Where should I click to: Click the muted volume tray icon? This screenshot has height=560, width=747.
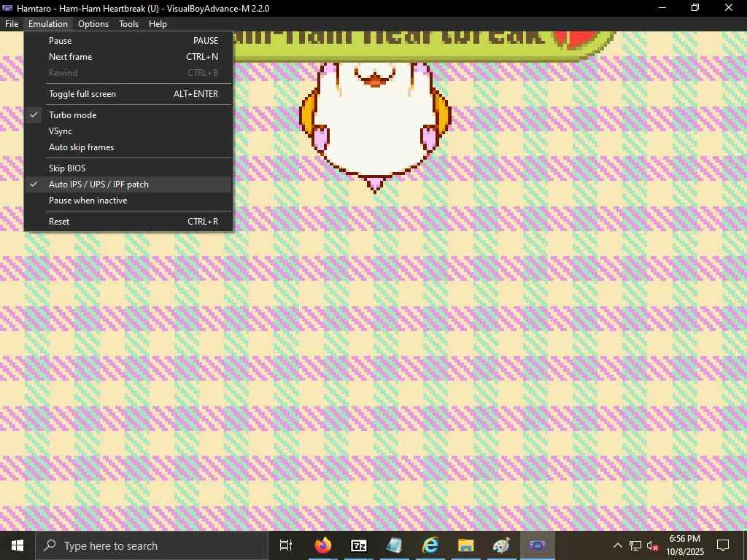point(652,545)
